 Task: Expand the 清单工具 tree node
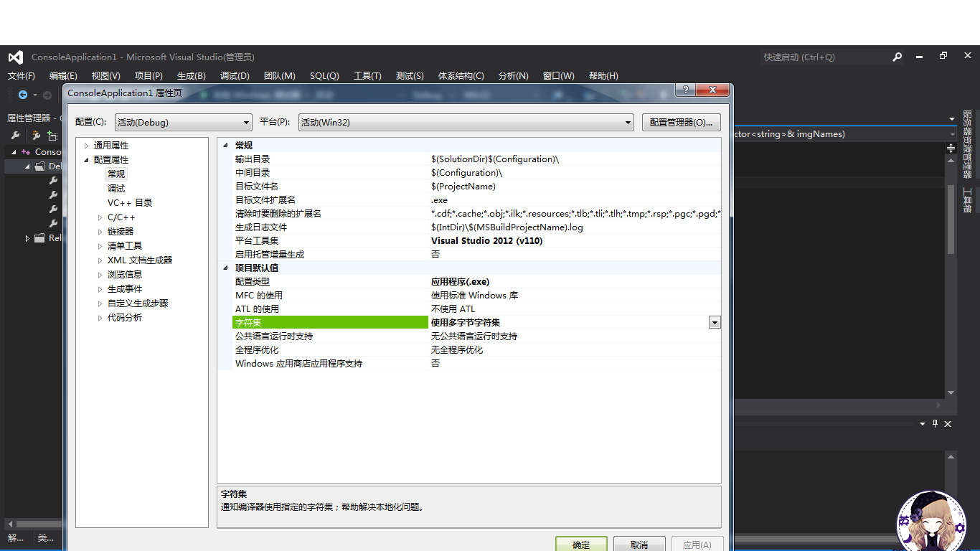pos(100,246)
